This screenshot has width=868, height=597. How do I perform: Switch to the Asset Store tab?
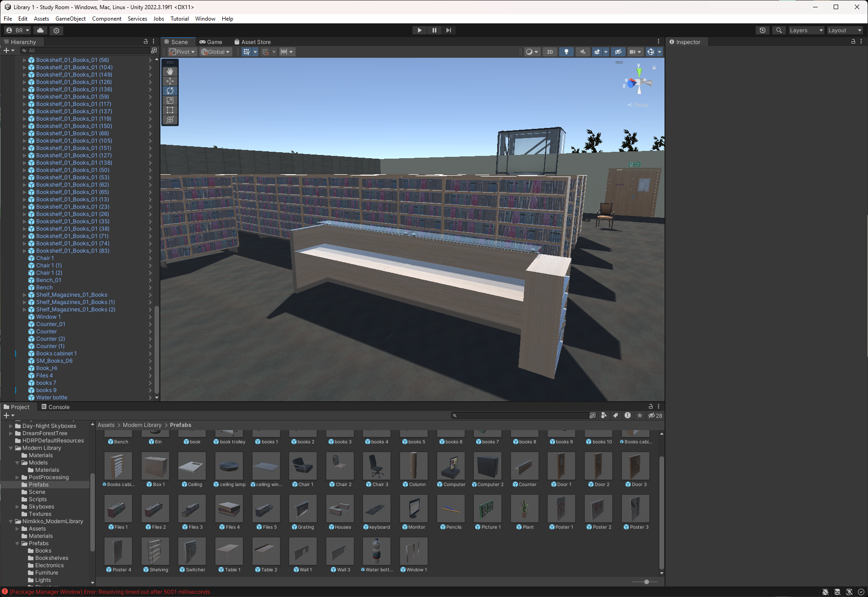coord(253,42)
